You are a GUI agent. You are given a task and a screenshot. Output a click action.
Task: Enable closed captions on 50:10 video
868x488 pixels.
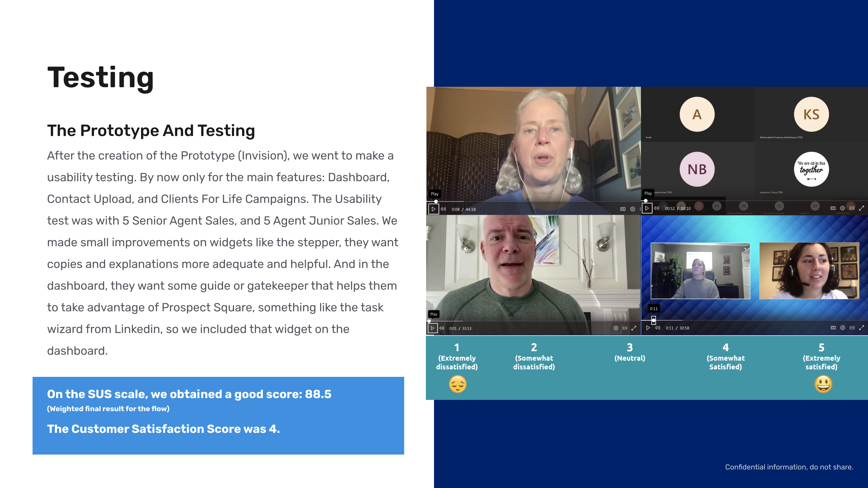pyautogui.click(x=833, y=208)
